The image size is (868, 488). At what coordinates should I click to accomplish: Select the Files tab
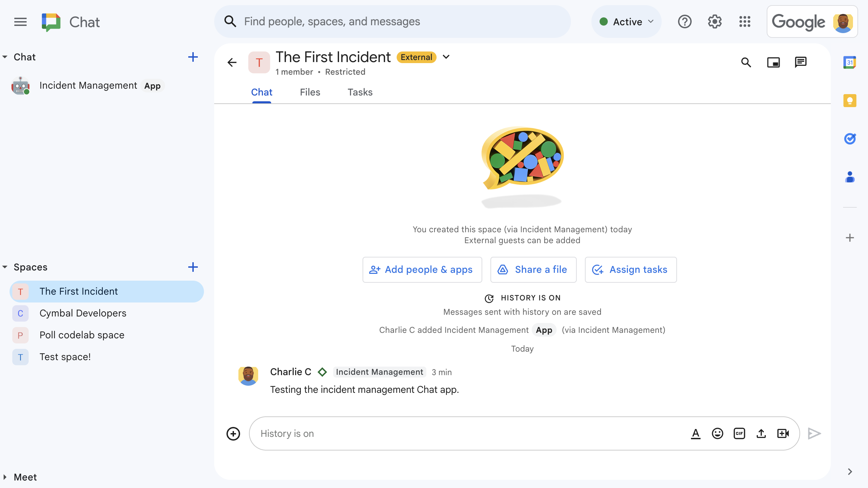tap(310, 92)
